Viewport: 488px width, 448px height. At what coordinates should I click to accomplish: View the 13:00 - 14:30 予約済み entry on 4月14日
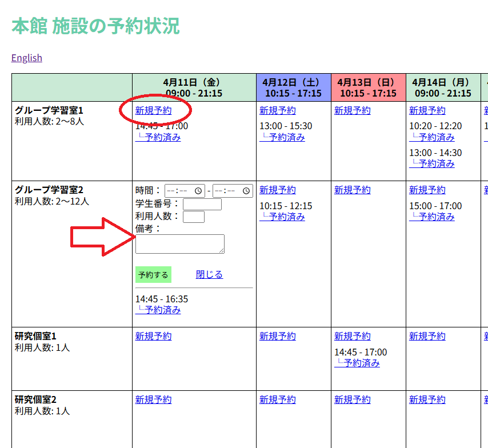432,164
